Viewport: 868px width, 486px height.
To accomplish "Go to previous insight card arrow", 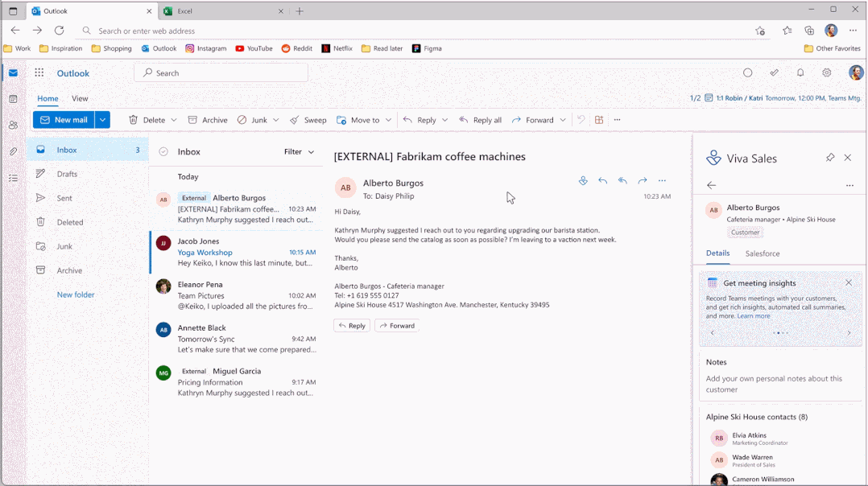I will click(713, 333).
